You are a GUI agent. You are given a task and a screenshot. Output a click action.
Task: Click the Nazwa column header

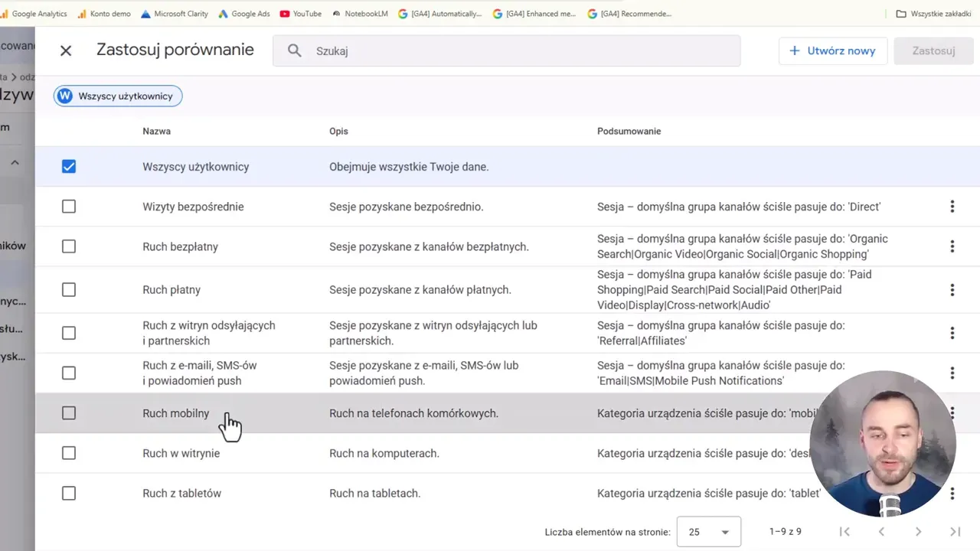click(156, 131)
